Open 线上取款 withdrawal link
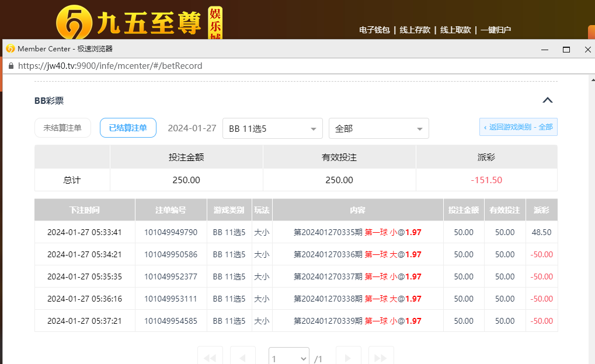 (455, 30)
